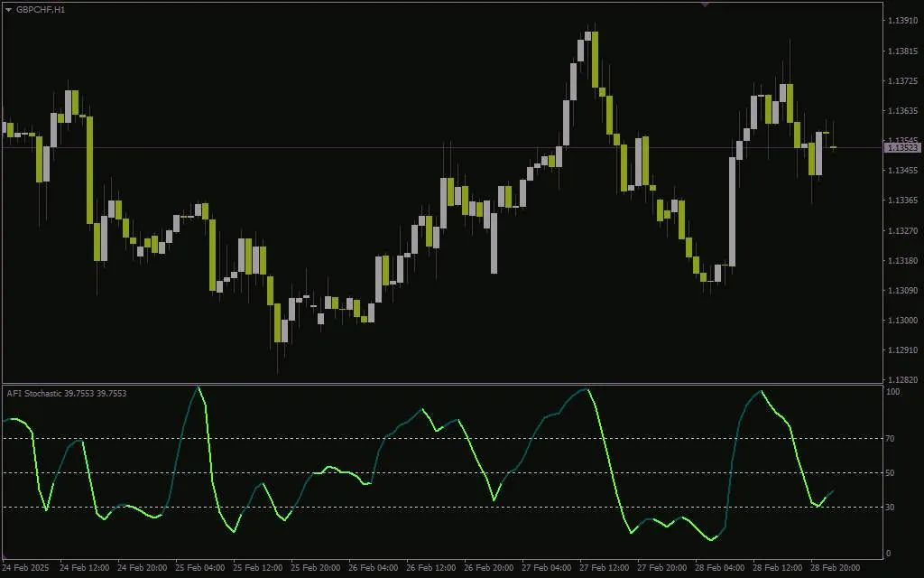Click the indicator level label 50
This screenshot has height=578, width=924.
(x=891, y=473)
